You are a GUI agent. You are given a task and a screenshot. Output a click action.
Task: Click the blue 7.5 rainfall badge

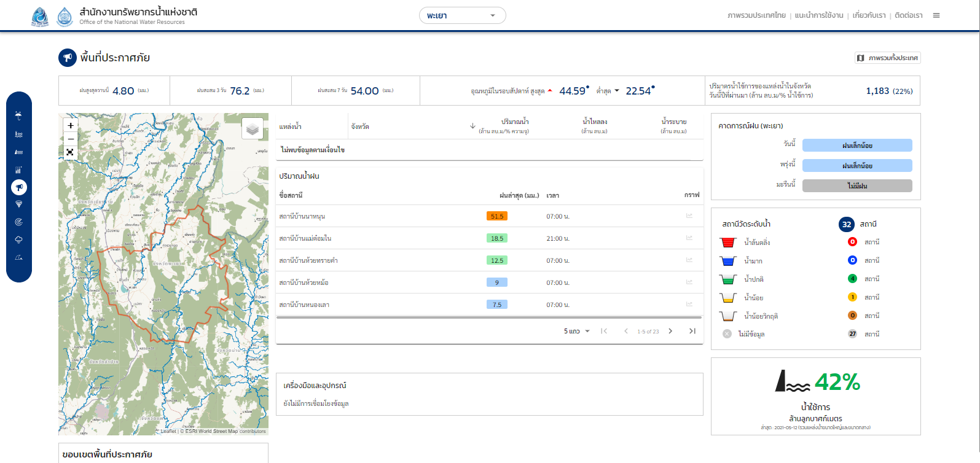[x=497, y=305]
